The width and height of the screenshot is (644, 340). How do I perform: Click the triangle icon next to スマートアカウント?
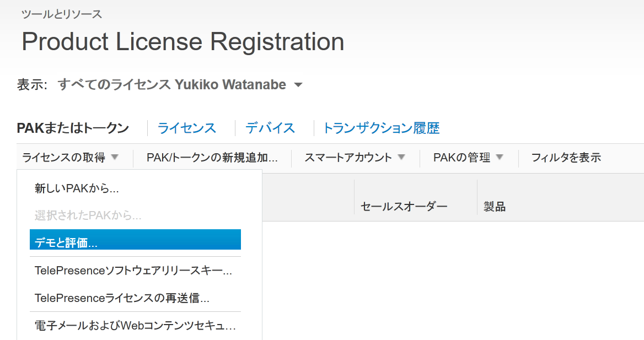401,158
